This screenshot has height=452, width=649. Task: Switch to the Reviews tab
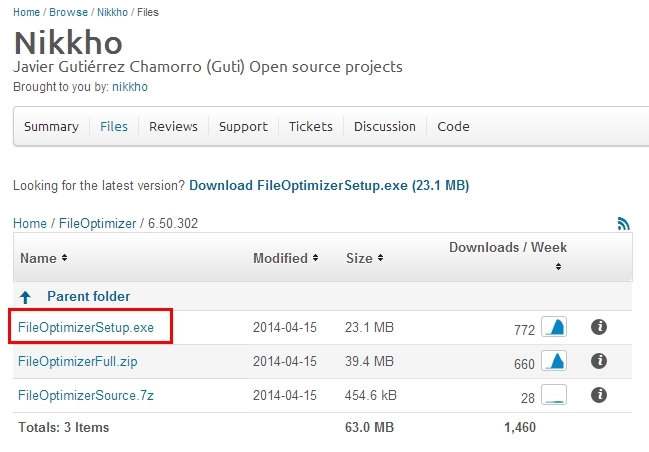pyautogui.click(x=173, y=126)
